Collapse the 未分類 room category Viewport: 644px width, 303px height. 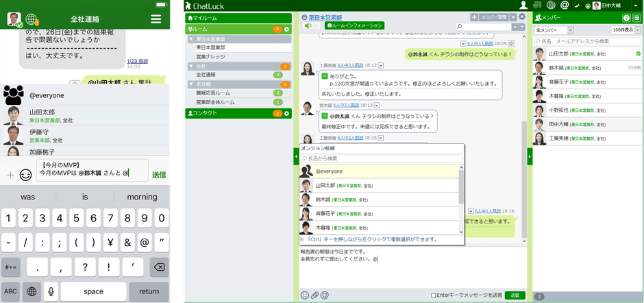191,84
